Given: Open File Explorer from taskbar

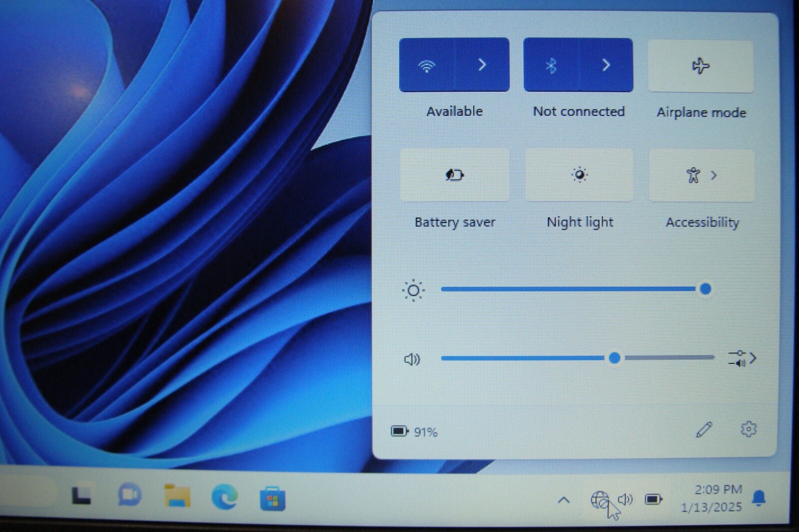Looking at the screenshot, I should pyautogui.click(x=177, y=496).
